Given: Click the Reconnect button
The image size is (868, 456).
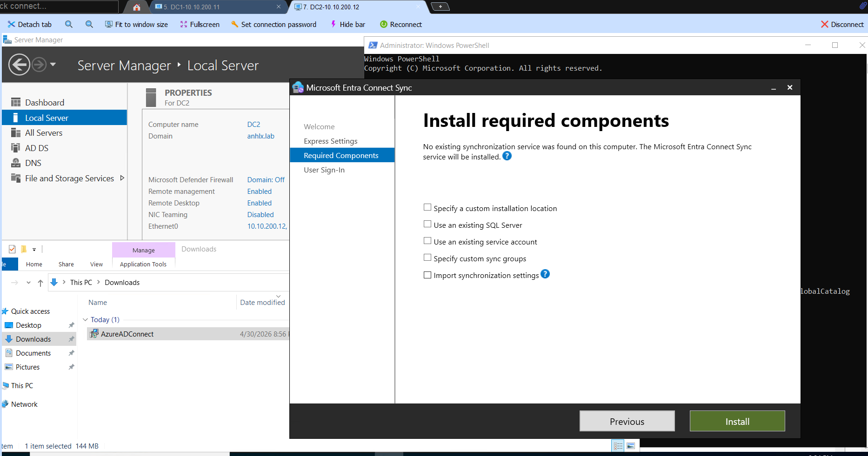Looking at the screenshot, I should pyautogui.click(x=401, y=24).
